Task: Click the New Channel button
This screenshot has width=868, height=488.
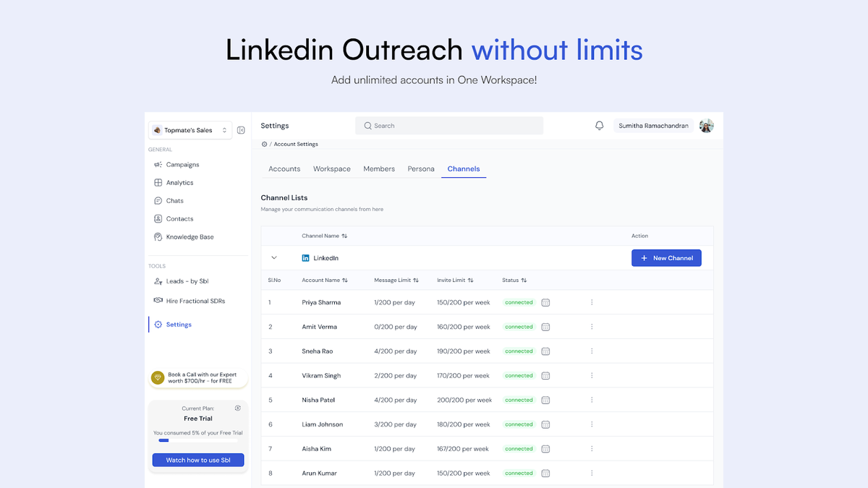Action: pos(666,257)
